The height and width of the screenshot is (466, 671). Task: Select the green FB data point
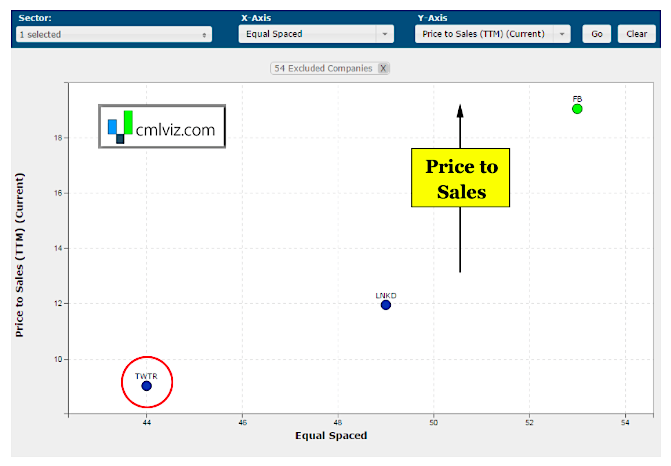(577, 109)
